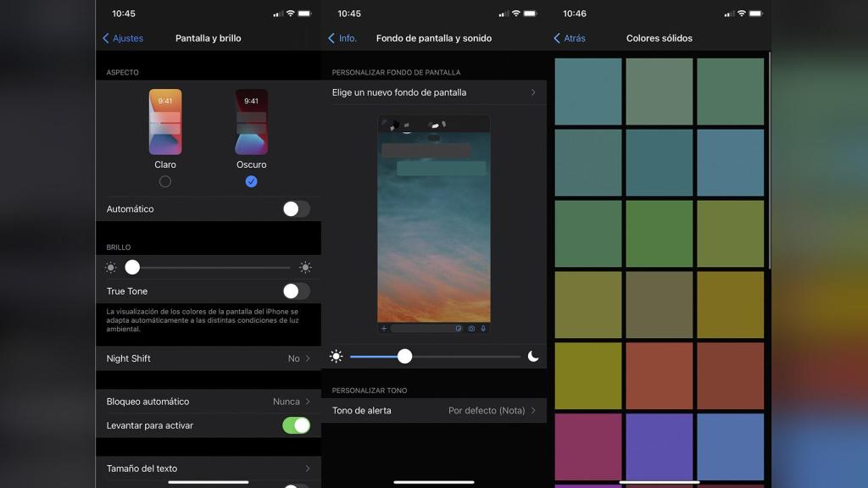868x488 pixels.
Task: Tap the microphone icon in wallpaper preview
Action: click(x=483, y=328)
